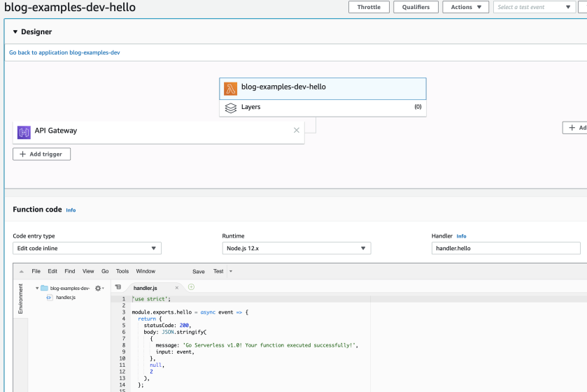Open the Edit menu in the editor
The height and width of the screenshot is (392, 587).
click(x=52, y=271)
